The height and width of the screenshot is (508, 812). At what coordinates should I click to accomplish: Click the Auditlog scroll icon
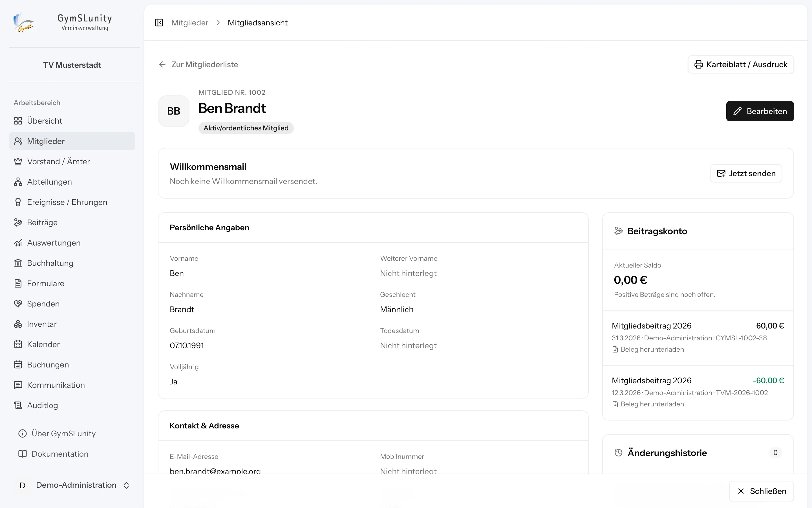point(18,406)
